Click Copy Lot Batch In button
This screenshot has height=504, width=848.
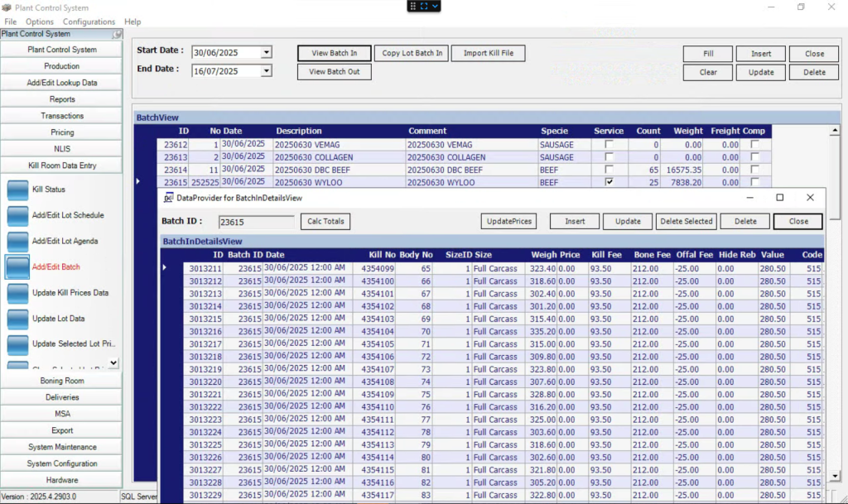point(412,53)
